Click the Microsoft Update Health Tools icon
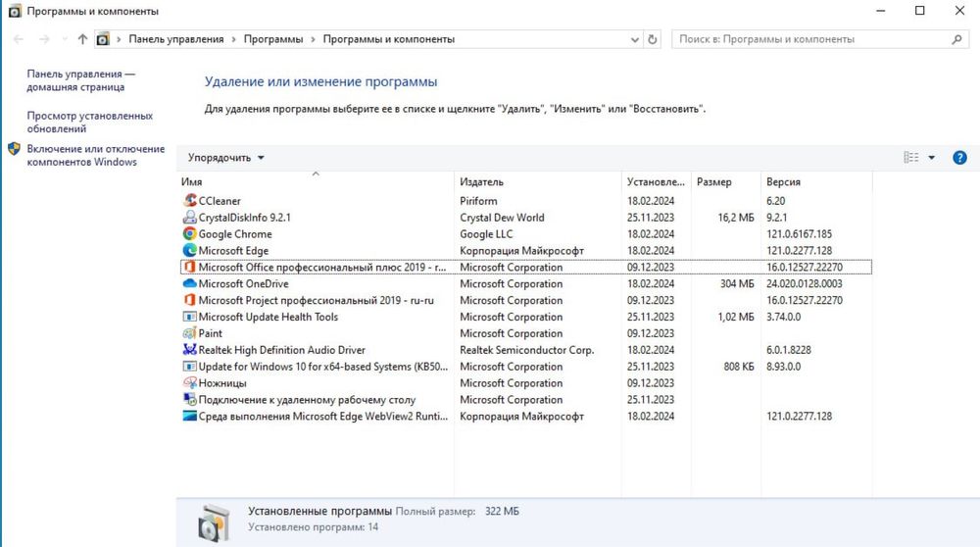Viewport: 980px width, 547px height. (x=189, y=317)
